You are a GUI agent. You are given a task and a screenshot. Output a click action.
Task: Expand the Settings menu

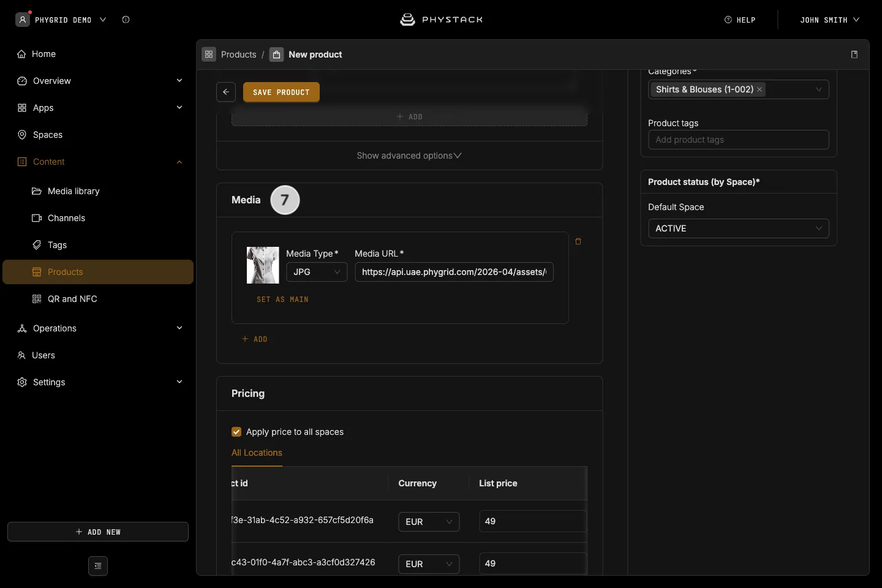(x=98, y=382)
